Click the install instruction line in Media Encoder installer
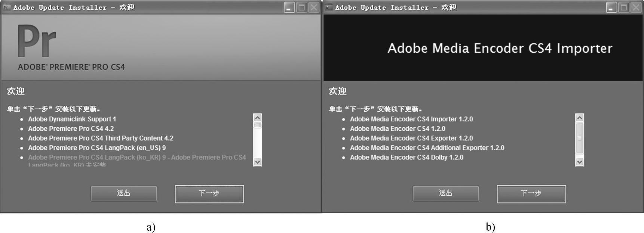 click(375, 109)
